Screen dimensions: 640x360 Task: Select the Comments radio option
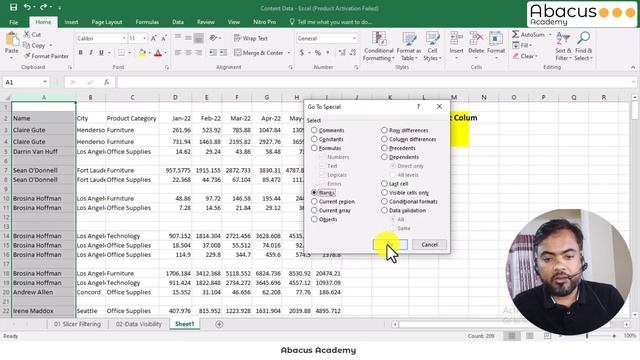(x=314, y=130)
